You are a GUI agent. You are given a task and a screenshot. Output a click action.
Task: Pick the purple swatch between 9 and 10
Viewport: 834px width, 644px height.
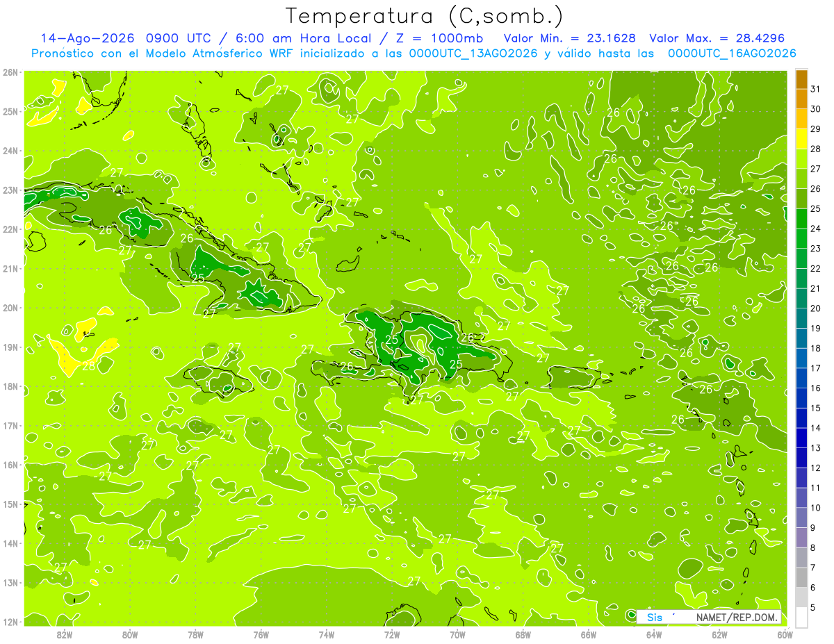801,518
